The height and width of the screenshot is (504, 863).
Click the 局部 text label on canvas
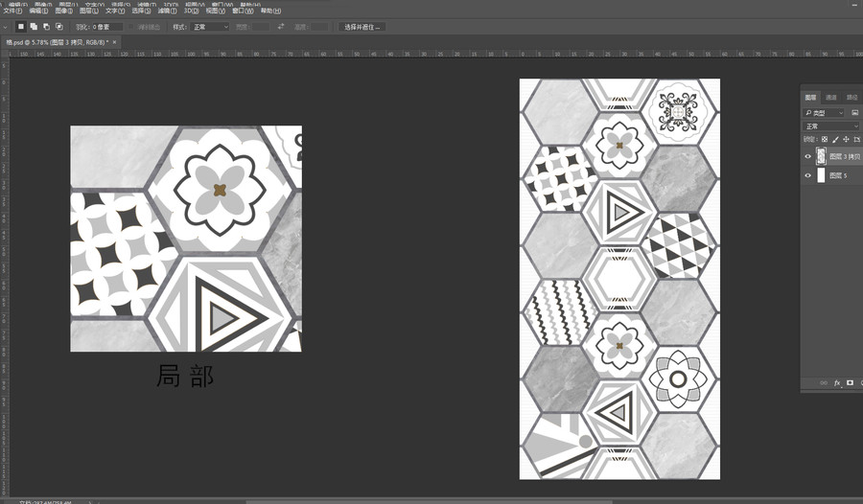(x=185, y=376)
